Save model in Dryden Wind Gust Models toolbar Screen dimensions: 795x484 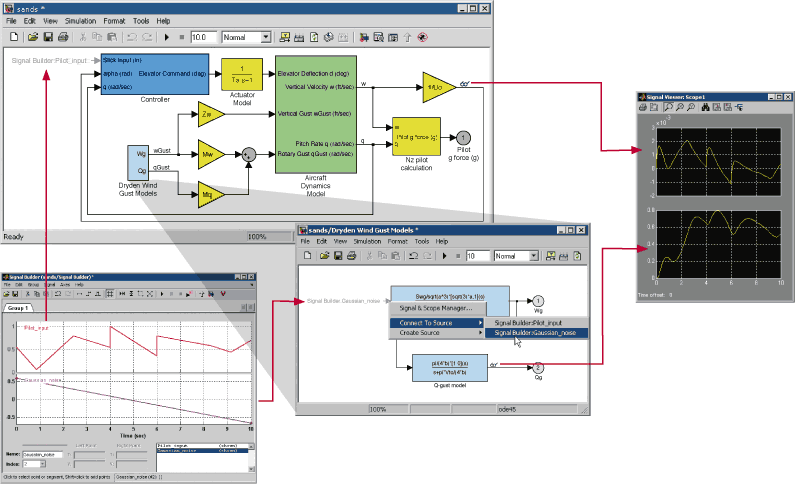(x=338, y=256)
